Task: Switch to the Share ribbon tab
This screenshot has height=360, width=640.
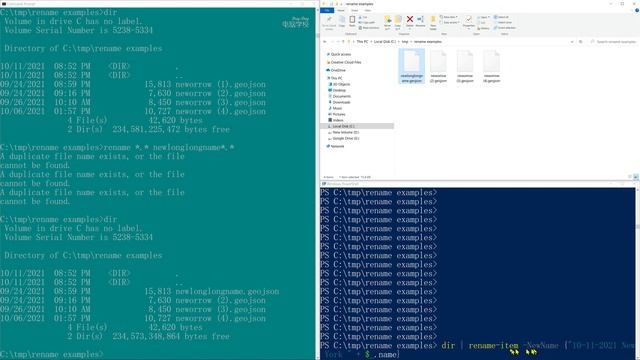Action: 355,10
